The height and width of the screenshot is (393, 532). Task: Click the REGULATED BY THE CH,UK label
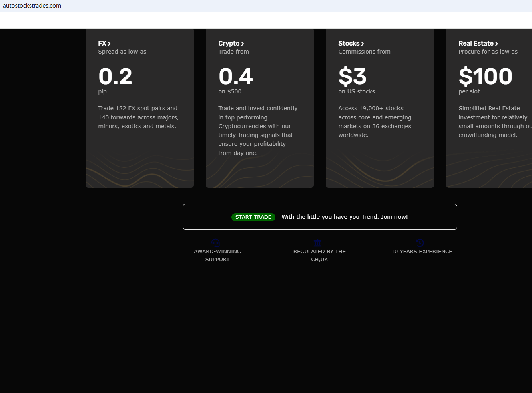click(x=319, y=255)
